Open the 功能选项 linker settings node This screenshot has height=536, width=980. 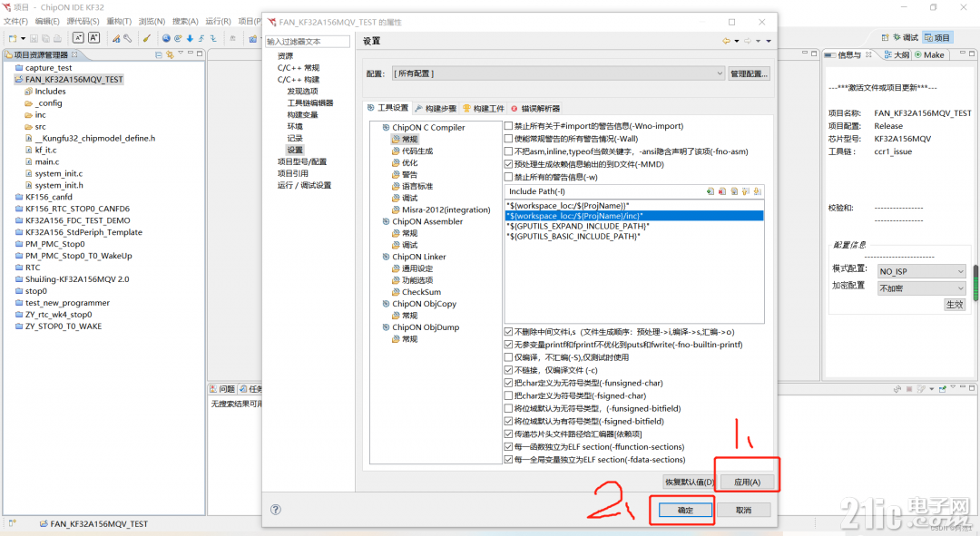pos(413,280)
